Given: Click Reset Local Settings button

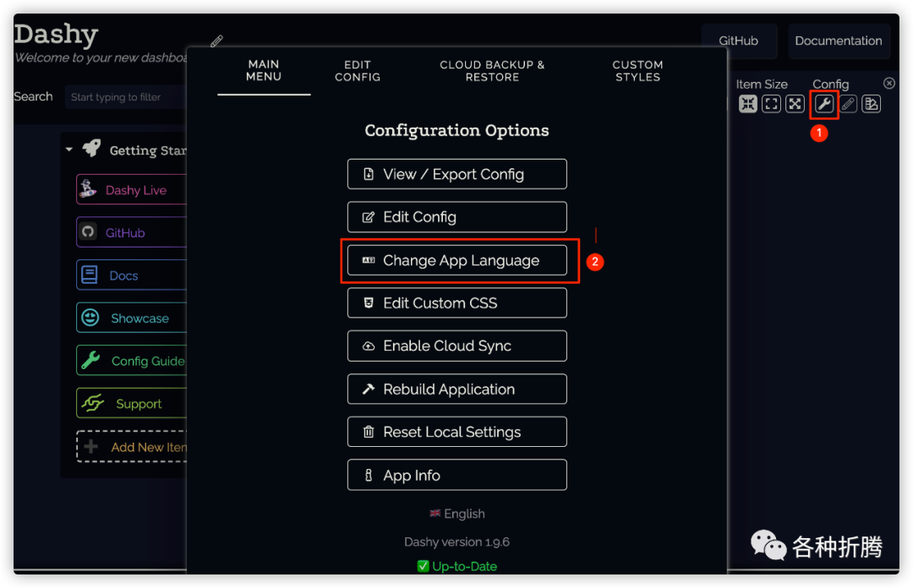Looking at the screenshot, I should point(457,432).
